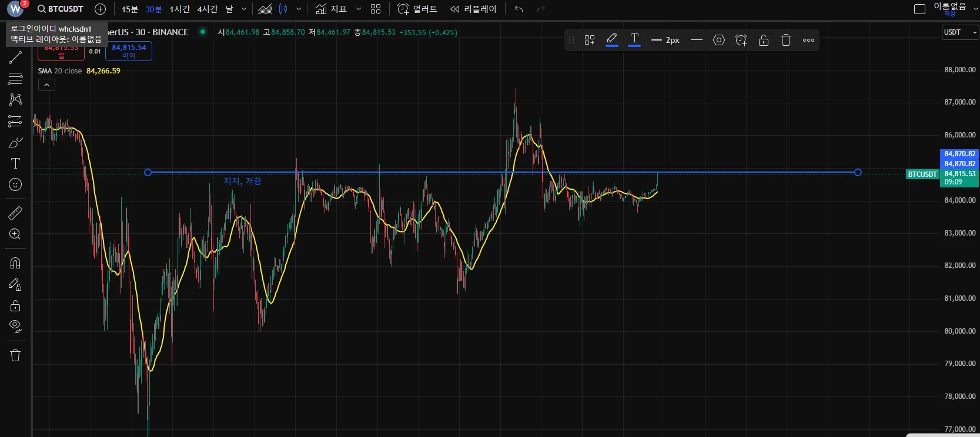This screenshot has width=980, height=437.
Task: Open the USDT currency dropdown
Action: pyautogui.click(x=961, y=32)
